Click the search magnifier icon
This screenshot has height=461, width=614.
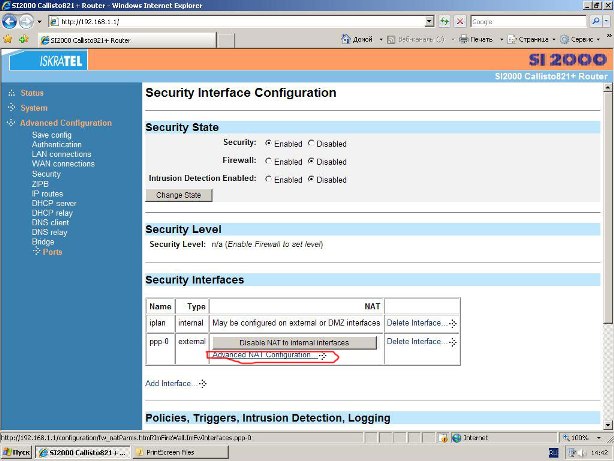point(596,21)
